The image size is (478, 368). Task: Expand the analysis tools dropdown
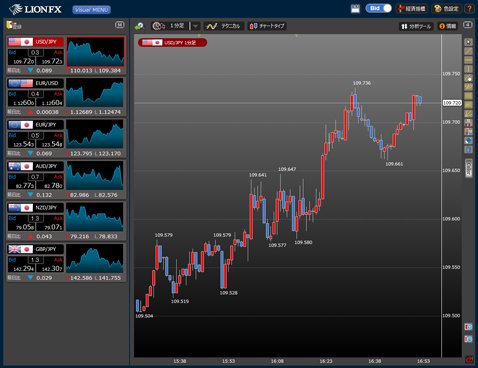point(416,26)
